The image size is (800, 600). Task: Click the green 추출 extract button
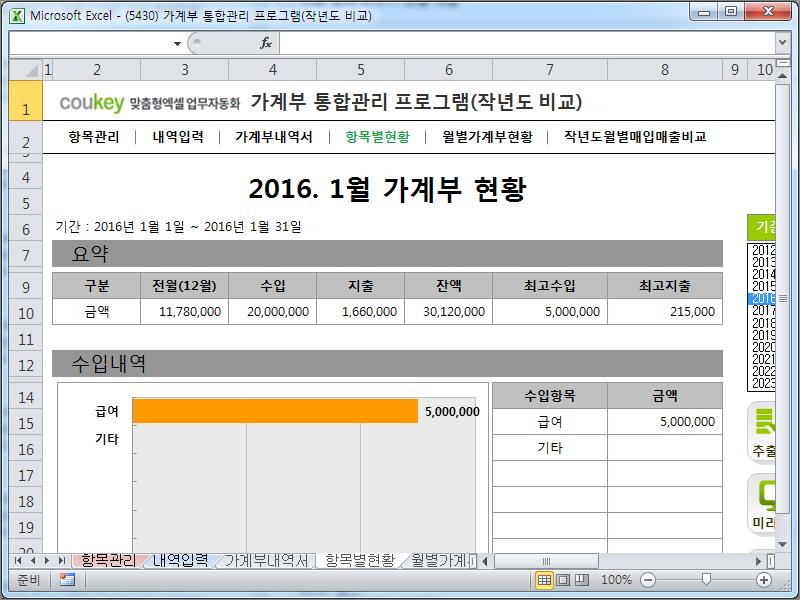[762, 433]
